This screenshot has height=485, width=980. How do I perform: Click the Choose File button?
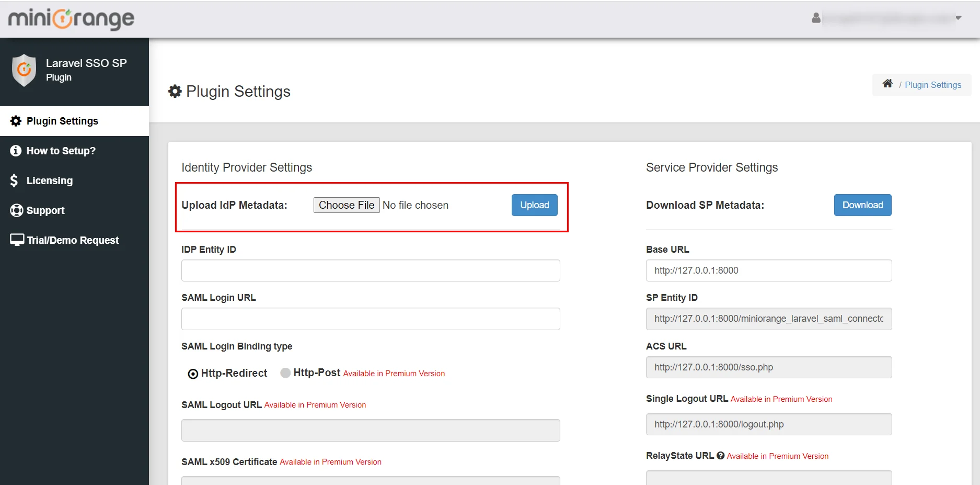coord(347,205)
